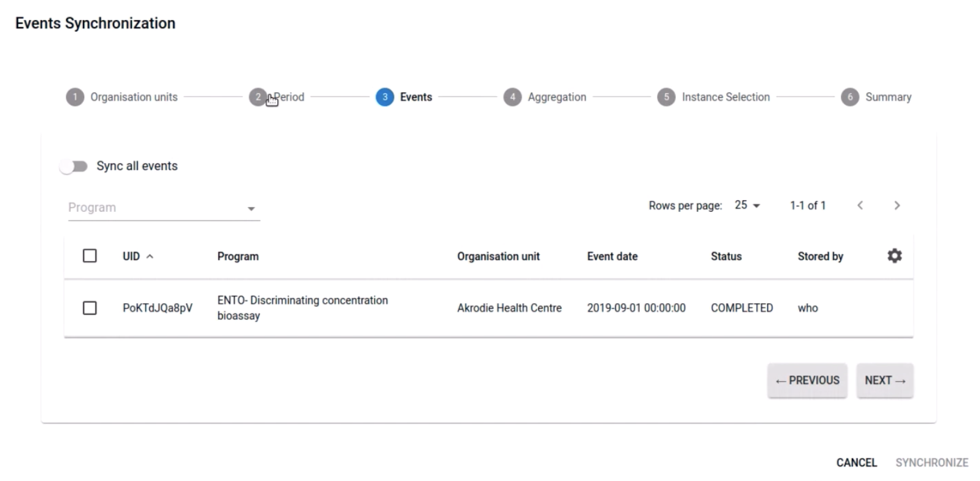Change Rows per page from 25
The image size is (980, 481).
(x=747, y=205)
